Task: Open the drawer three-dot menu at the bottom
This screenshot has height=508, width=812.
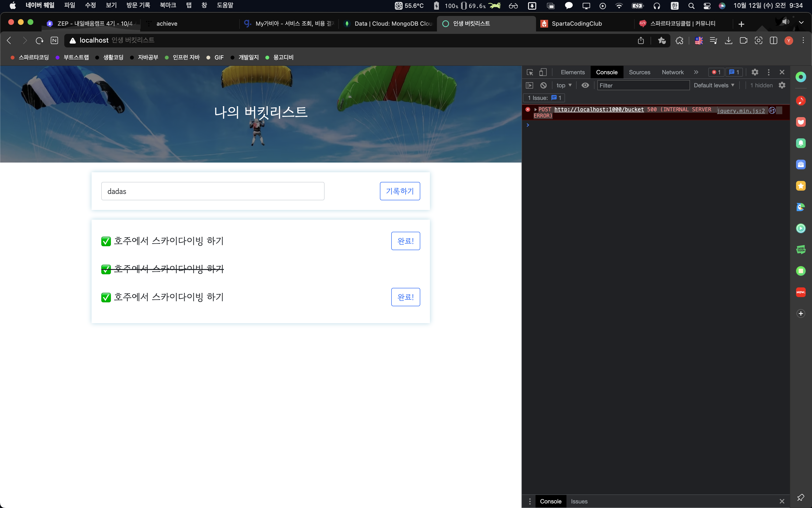Action: 530,501
